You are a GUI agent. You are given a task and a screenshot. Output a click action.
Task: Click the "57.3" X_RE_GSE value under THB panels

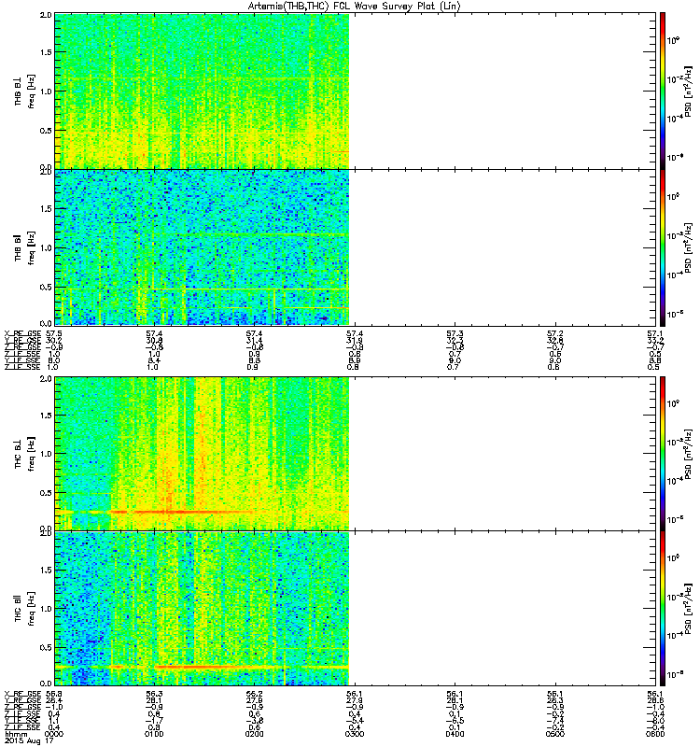(455, 333)
